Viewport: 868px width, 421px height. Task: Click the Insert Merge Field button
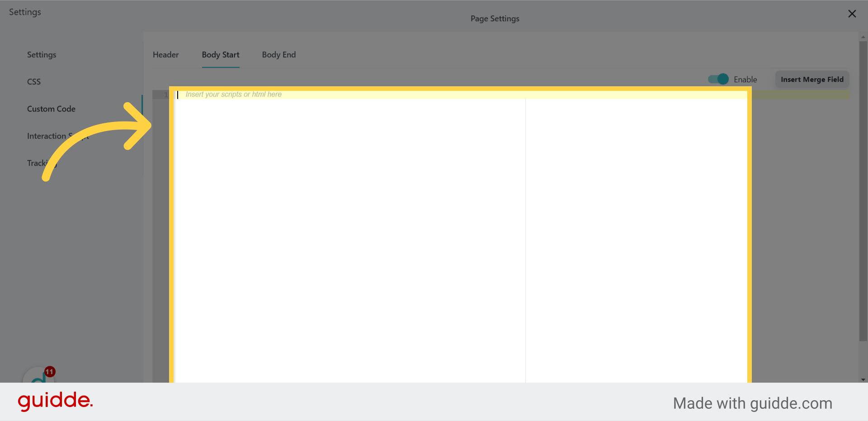point(812,80)
